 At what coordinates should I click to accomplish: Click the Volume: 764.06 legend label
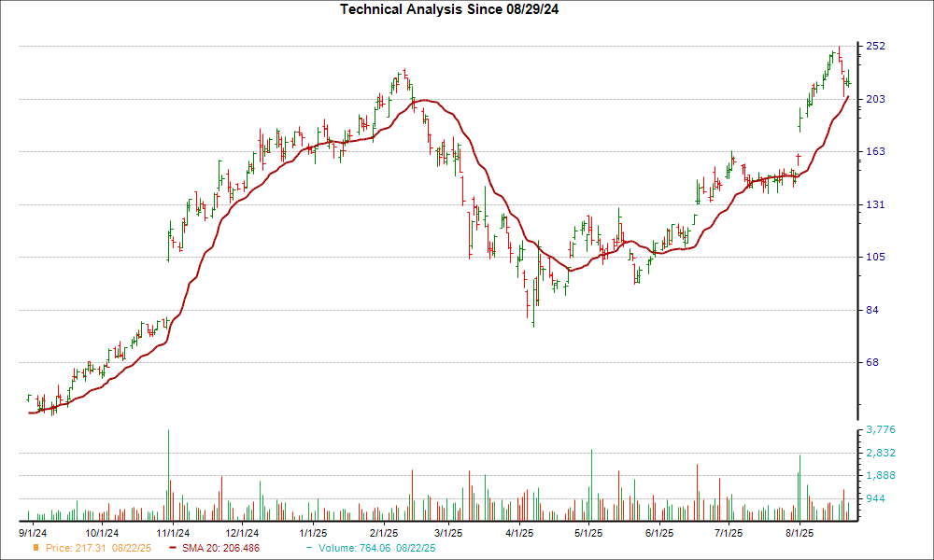[360, 546]
